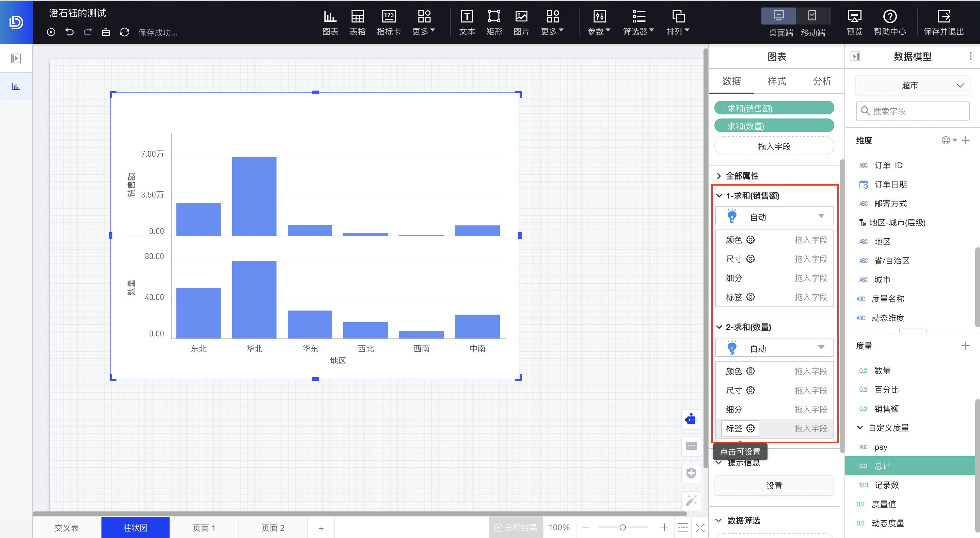Click the undo arrow icon
Viewport: 980px width, 538px height.
pyautogui.click(x=69, y=32)
